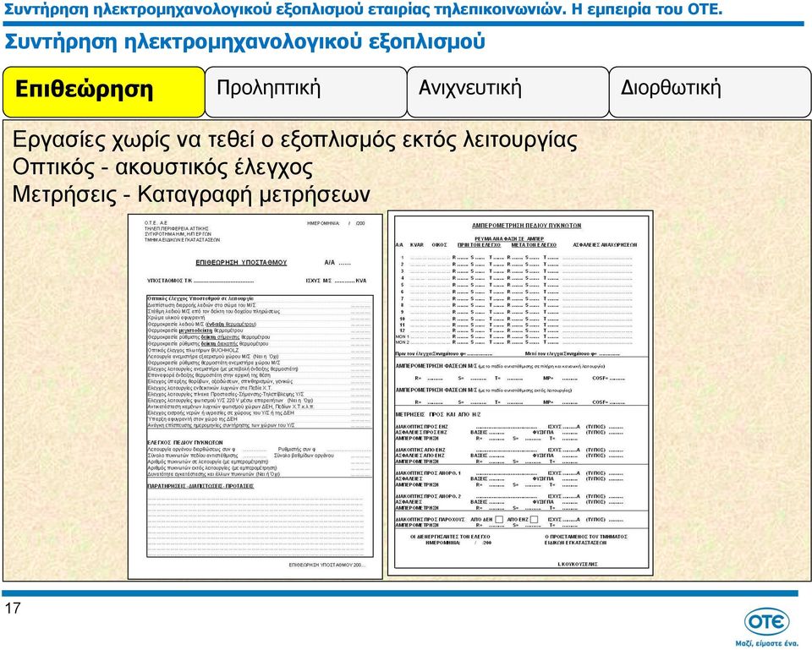The height and width of the screenshot is (650, 812).
Task: Click the slide number 17
Action: click(x=13, y=608)
